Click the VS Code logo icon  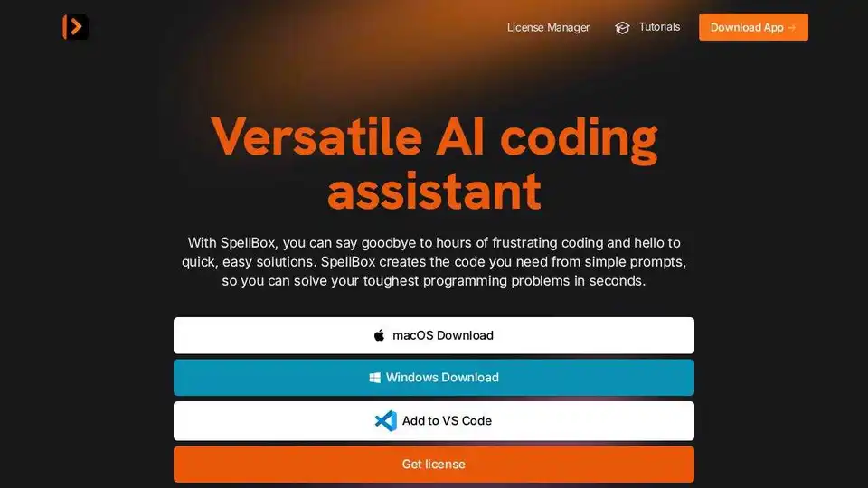click(386, 421)
